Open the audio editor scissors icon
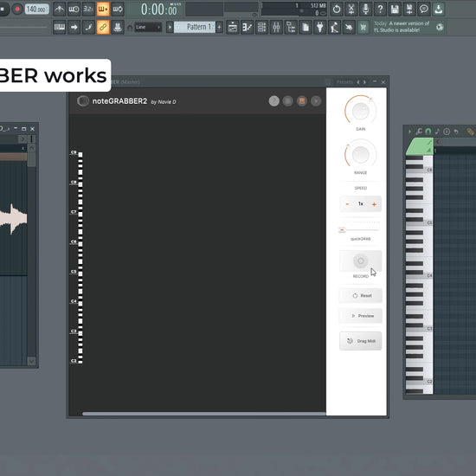476x476 pixels. pyautogui.click(x=351, y=10)
